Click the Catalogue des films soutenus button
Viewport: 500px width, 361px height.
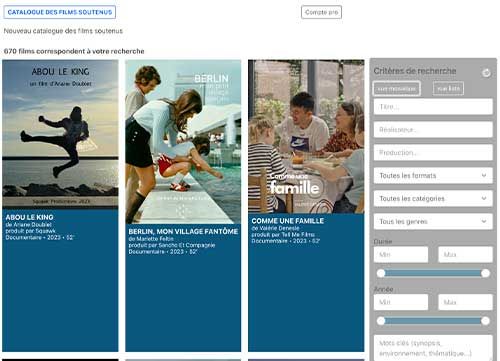(x=60, y=12)
